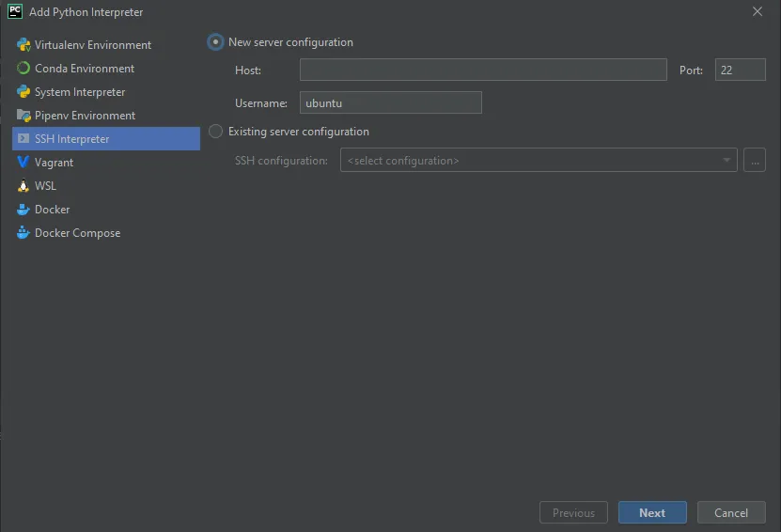781x532 pixels.
Task: Click the 'Host:' label
Action: point(247,70)
